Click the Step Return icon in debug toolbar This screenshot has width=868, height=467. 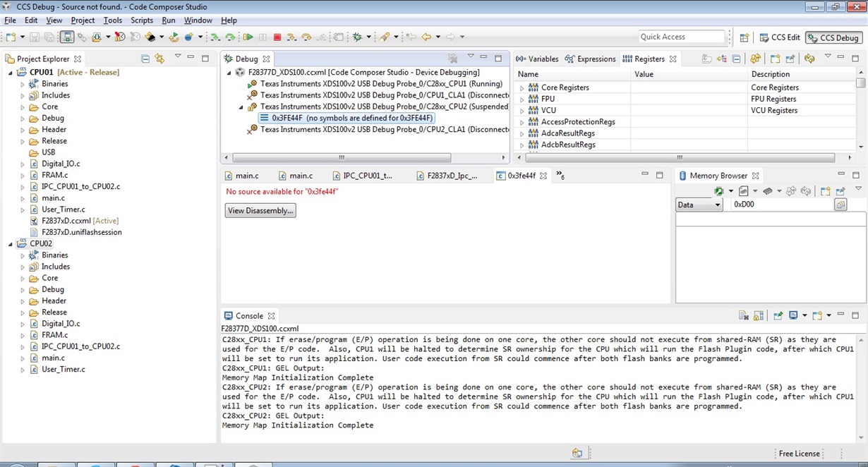pos(321,37)
